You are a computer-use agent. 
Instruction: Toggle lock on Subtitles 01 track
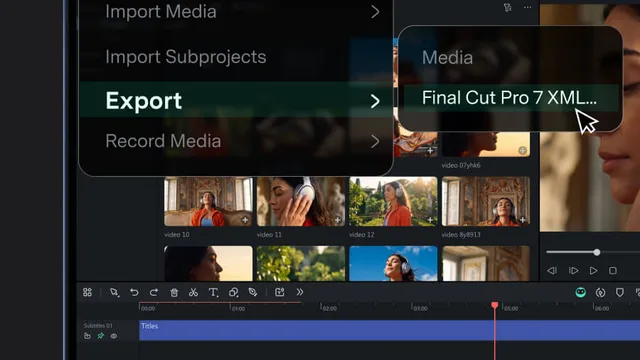click(87, 336)
